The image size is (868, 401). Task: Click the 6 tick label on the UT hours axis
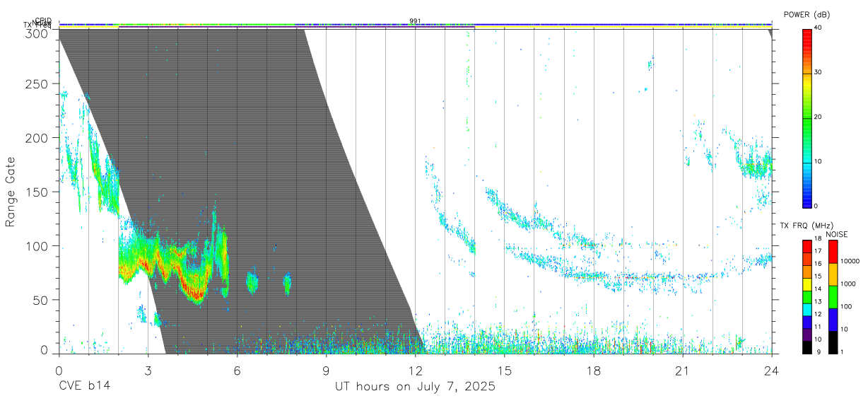pyautogui.click(x=237, y=371)
